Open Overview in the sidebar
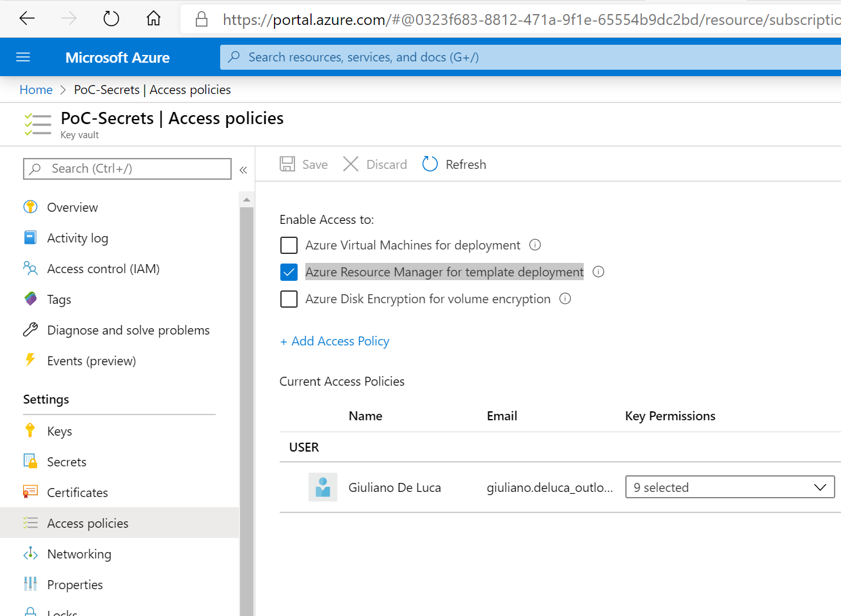The image size is (841, 616). click(x=72, y=207)
